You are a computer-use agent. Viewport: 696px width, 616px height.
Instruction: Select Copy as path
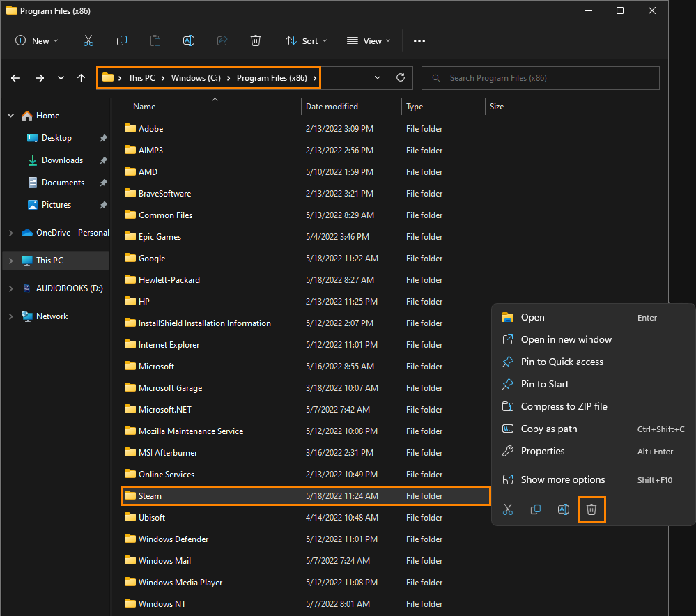pos(593,429)
